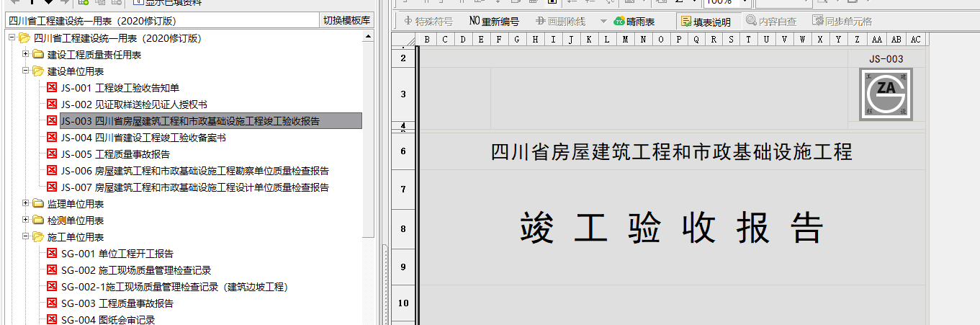Select row 6 header
The height and width of the screenshot is (325, 980).
tap(403, 151)
